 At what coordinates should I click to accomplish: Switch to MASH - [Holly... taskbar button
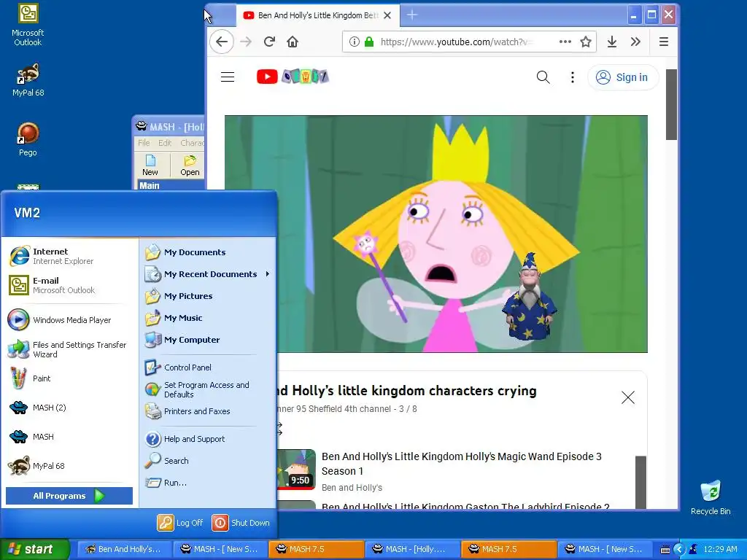pyautogui.click(x=411, y=549)
